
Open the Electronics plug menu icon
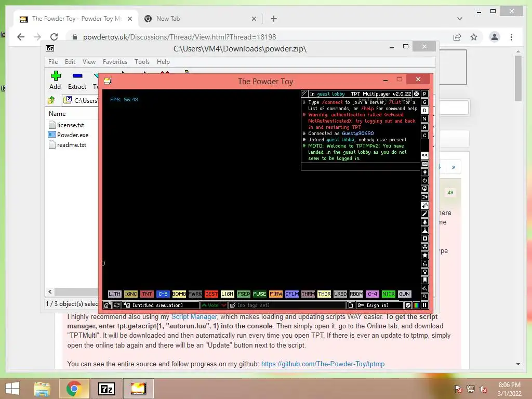(424, 172)
